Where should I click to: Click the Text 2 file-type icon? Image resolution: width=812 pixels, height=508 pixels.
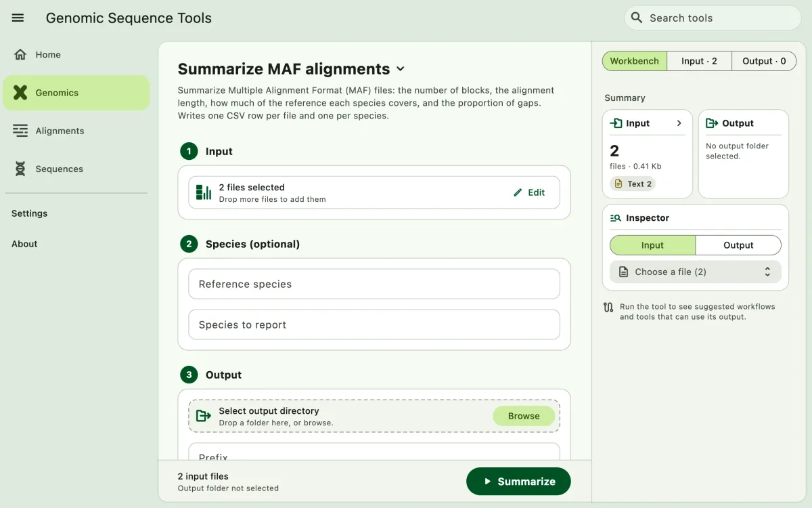pyautogui.click(x=618, y=184)
